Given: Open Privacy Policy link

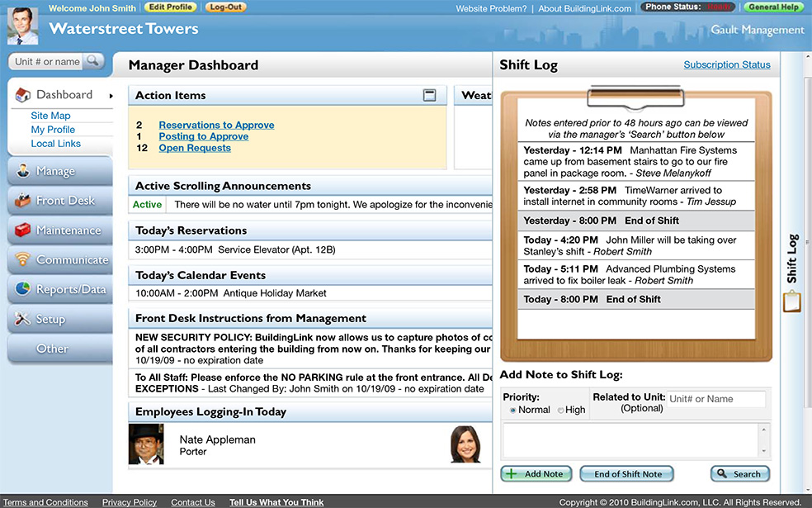Looking at the screenshot, I should coord(130,502).
